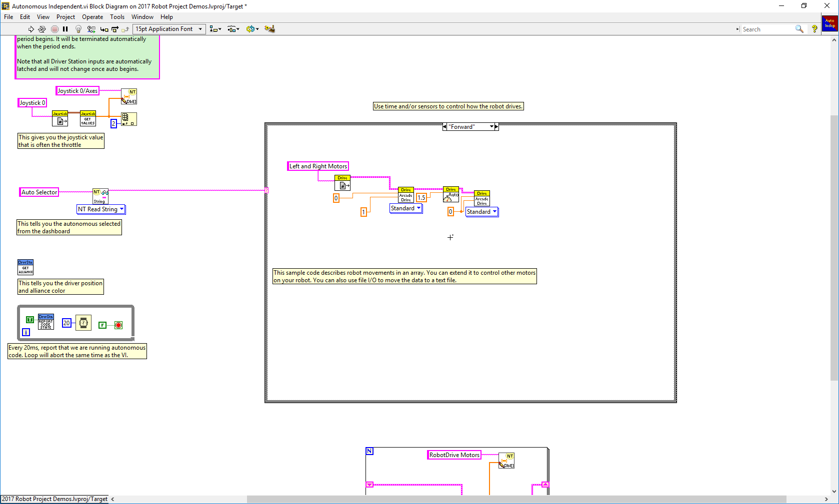839x504 pixels.
Task: Click the loop stop condition terminal
Action: click(x=118, y=325)
